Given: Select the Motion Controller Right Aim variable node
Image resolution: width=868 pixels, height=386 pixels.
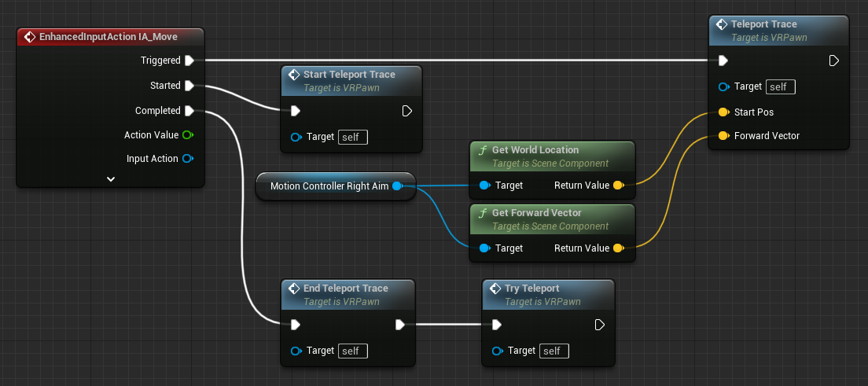Looking at the screenshot, I should [336, 186].
